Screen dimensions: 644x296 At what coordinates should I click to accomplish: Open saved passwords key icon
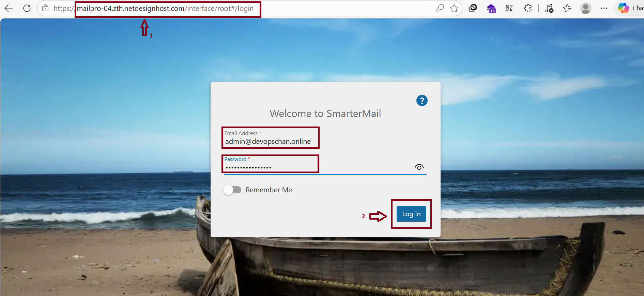click(440, 8)
